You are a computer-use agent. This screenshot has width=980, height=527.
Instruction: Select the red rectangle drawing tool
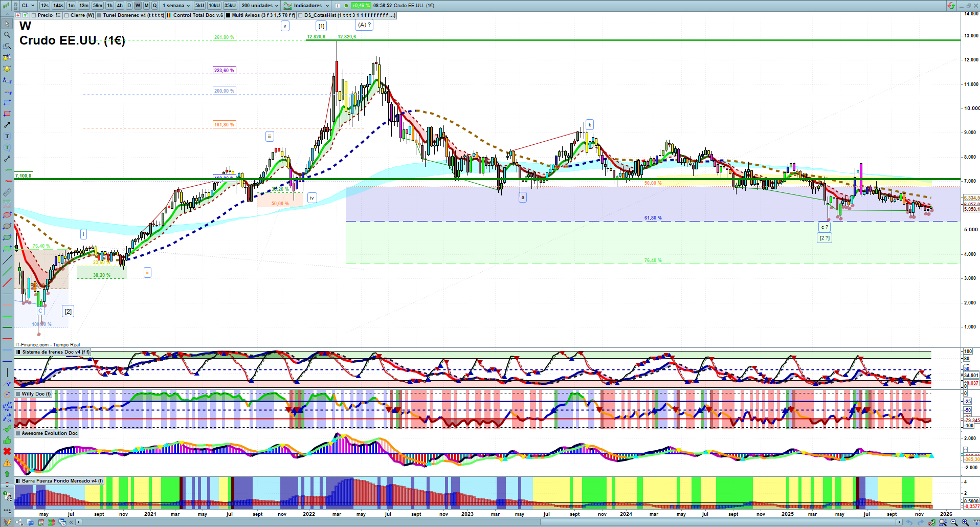coord(7,114)
